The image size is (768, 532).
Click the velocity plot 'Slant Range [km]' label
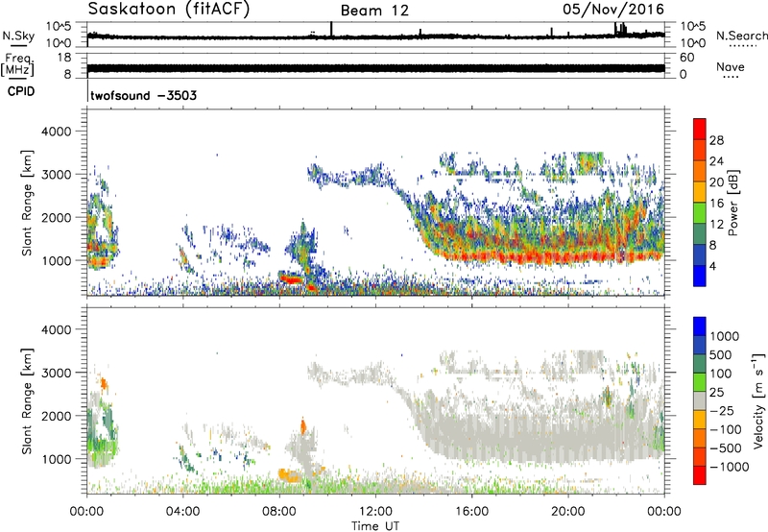point(27,401)
